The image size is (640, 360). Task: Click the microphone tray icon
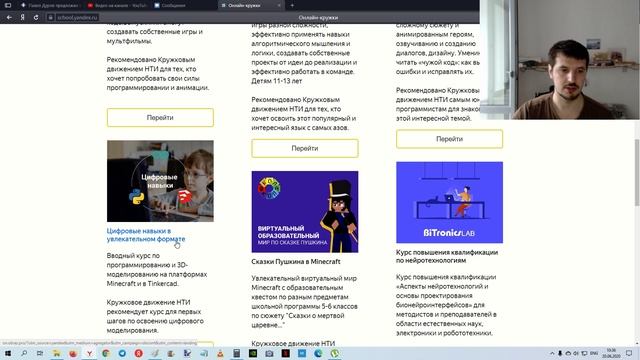560,353
